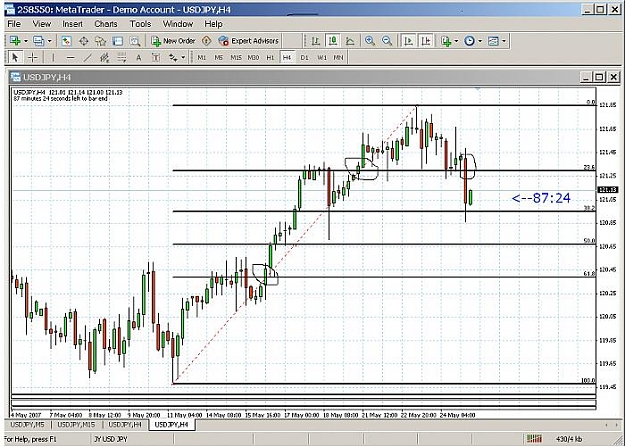The image size is (625, 447).
Task: Switch to MN timeframe
Action: 338,57
